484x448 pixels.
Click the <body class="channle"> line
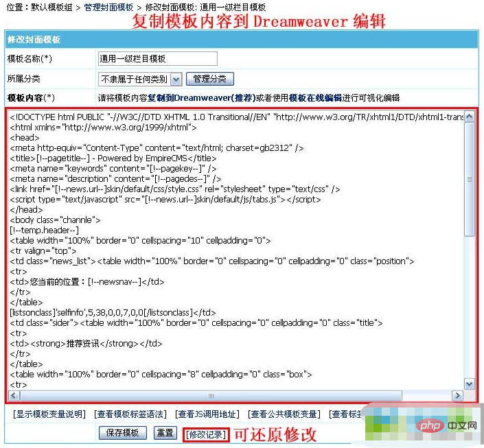[55, 220]
